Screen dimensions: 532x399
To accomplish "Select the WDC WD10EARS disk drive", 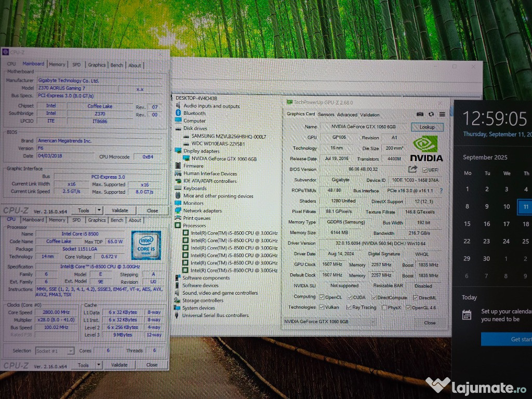I will [x=218, y=144].
